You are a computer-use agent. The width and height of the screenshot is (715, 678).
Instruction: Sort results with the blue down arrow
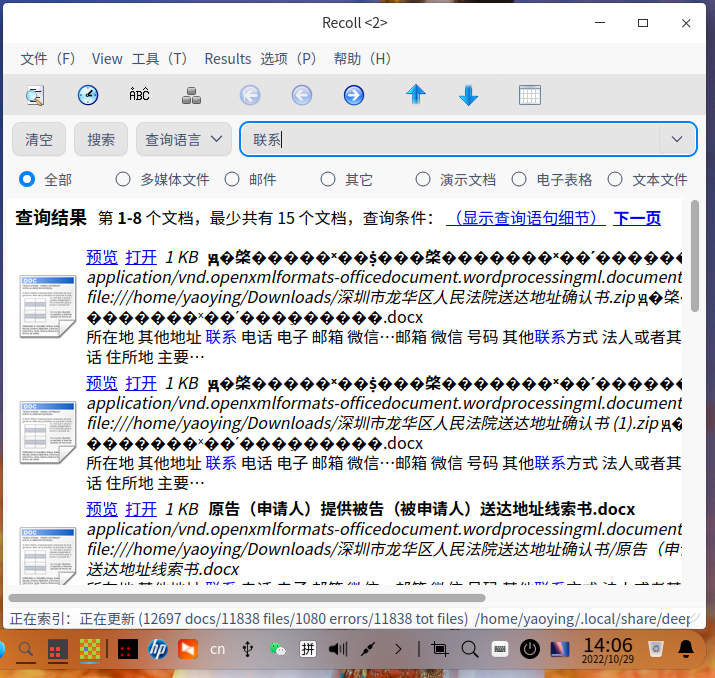pyautogui.click(x=468, y=96)
